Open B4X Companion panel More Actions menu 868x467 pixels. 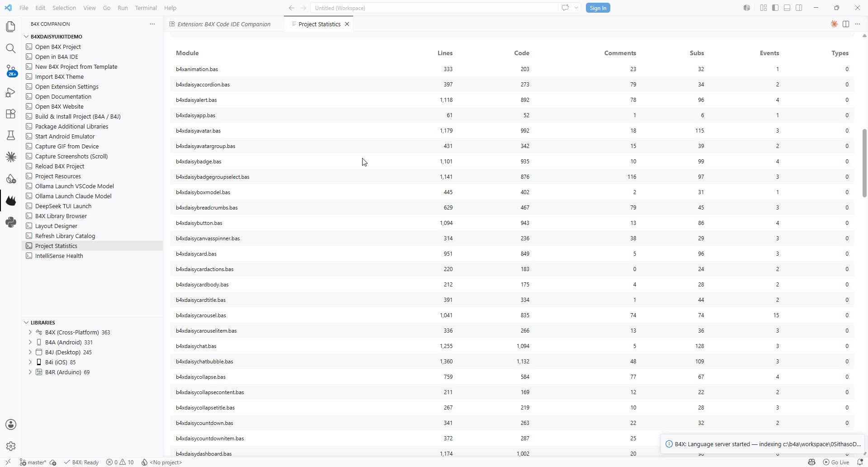pos(152,24)
